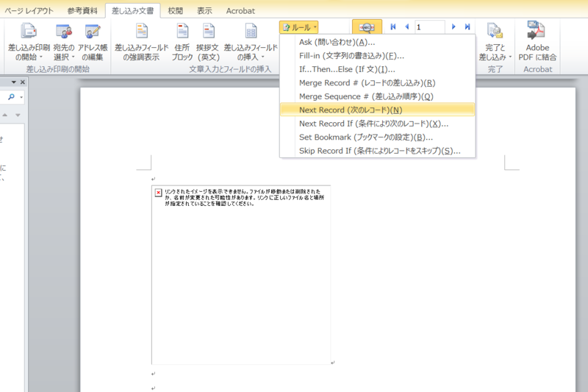Choose Skip Record If menu item
588x392 pixels.
[x=377, y=151]
